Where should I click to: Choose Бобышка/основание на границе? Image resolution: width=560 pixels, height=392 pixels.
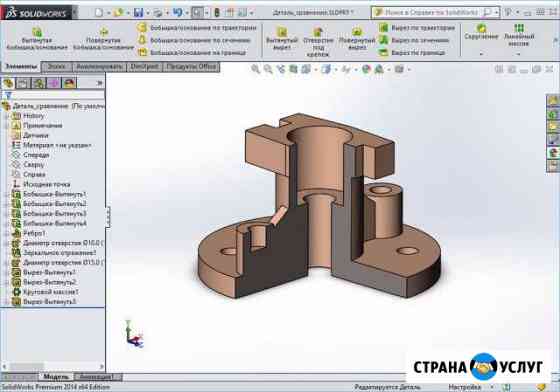pos(192,52)
